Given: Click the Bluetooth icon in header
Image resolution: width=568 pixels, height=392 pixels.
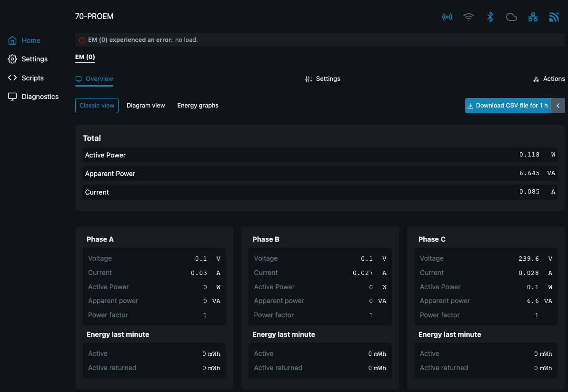Looking at the screenshot, I should coord(490,18).
